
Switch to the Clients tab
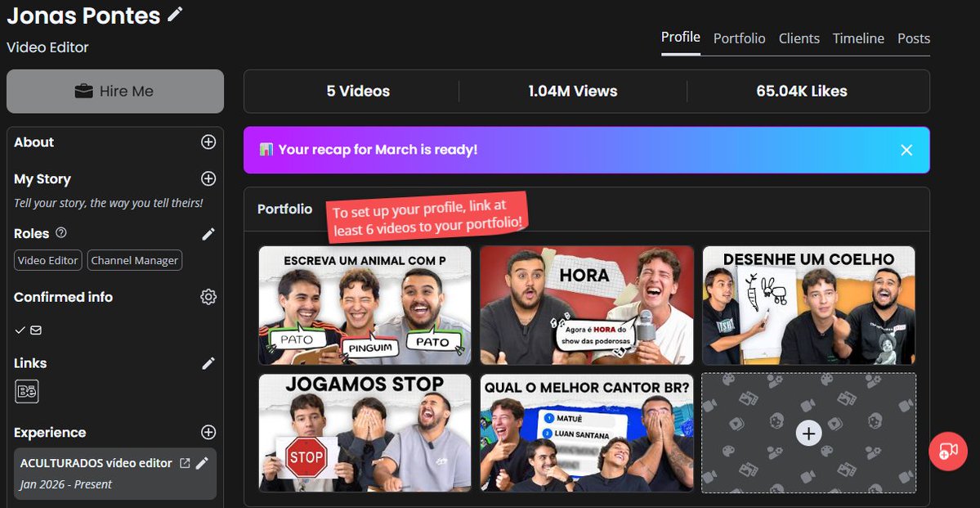point(799,38)
